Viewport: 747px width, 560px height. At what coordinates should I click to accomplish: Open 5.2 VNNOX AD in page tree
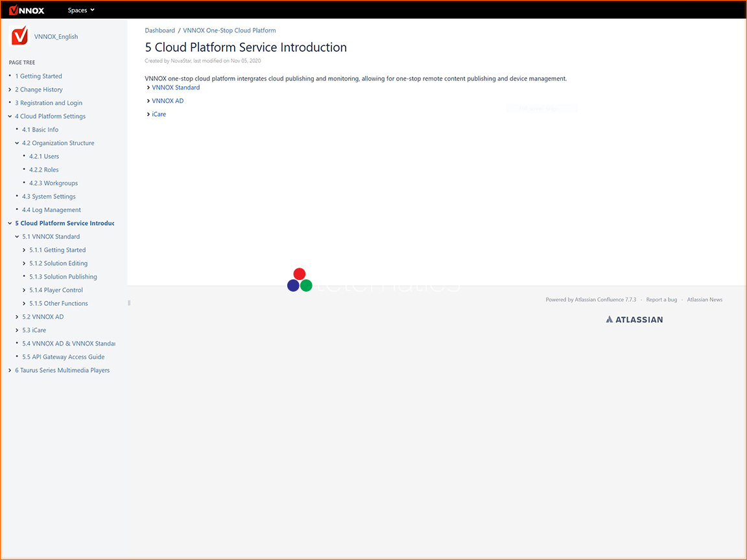[x=43, y=317]
